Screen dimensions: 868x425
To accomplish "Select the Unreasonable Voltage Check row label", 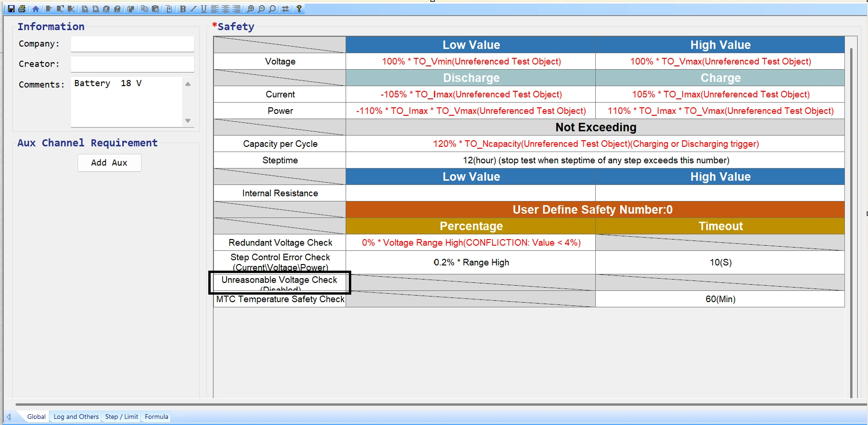I will coord(280,282).
